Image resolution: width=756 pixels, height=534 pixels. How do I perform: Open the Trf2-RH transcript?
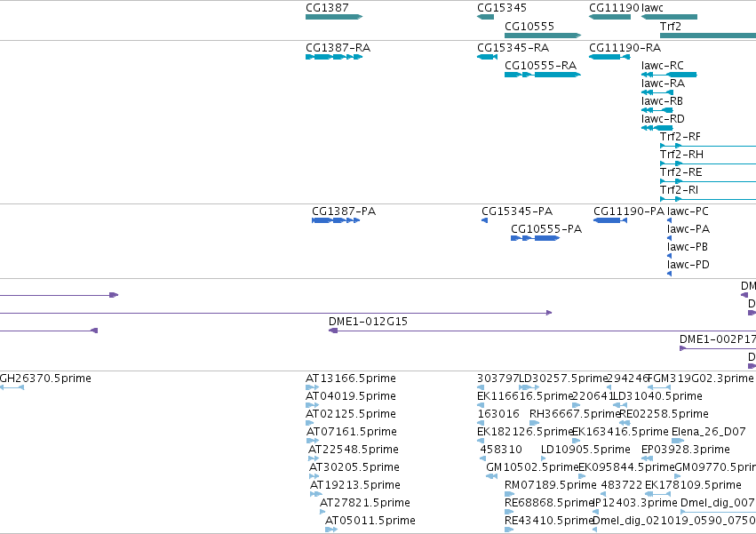pos(708,163)
